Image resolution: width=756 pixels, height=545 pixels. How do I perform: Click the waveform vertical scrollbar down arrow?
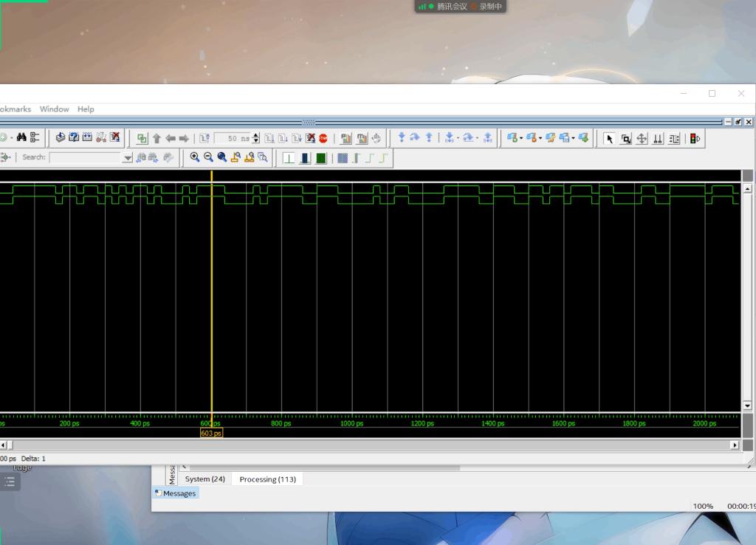tap(747, 406)
